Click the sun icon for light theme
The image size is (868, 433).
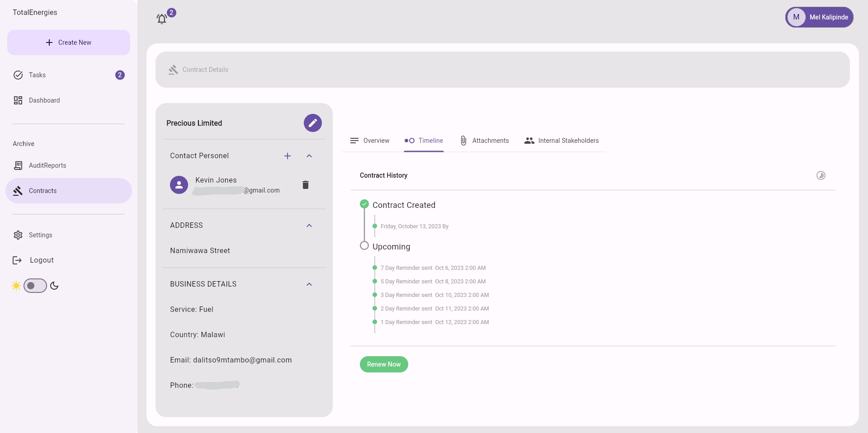[x=16, y=286]
